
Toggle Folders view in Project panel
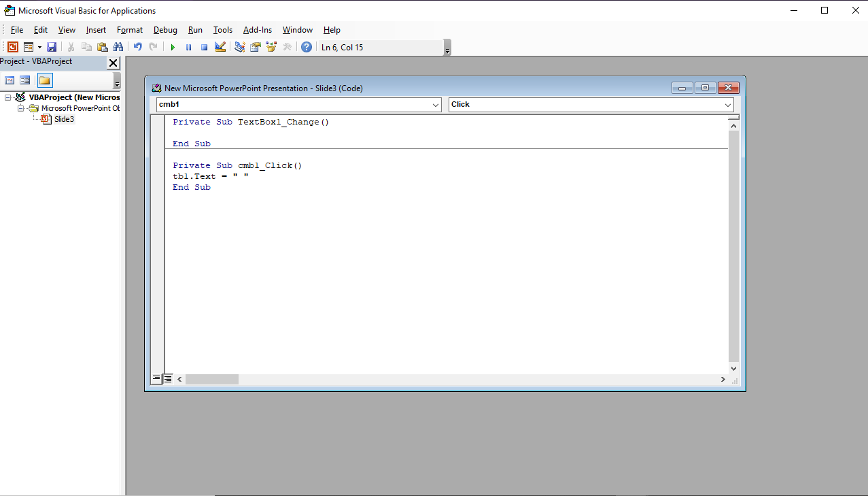coord(44,80)
